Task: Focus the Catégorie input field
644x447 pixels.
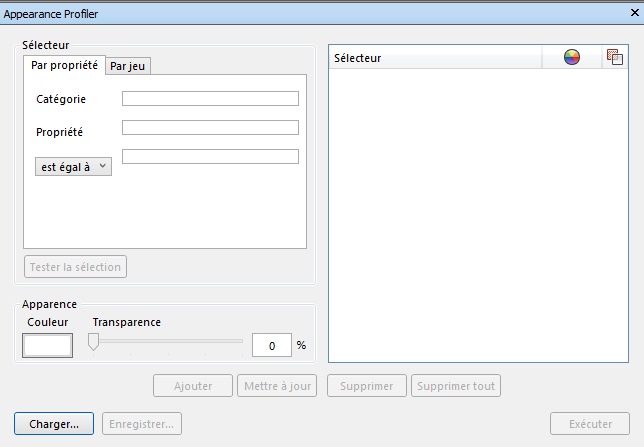Action: 210,98
